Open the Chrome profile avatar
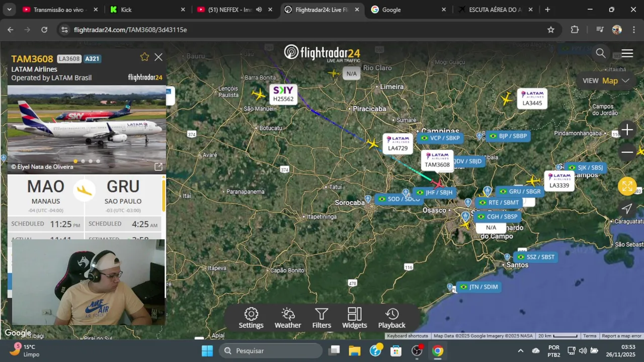This screenshot has height=362, width=644. pos(617,30)
